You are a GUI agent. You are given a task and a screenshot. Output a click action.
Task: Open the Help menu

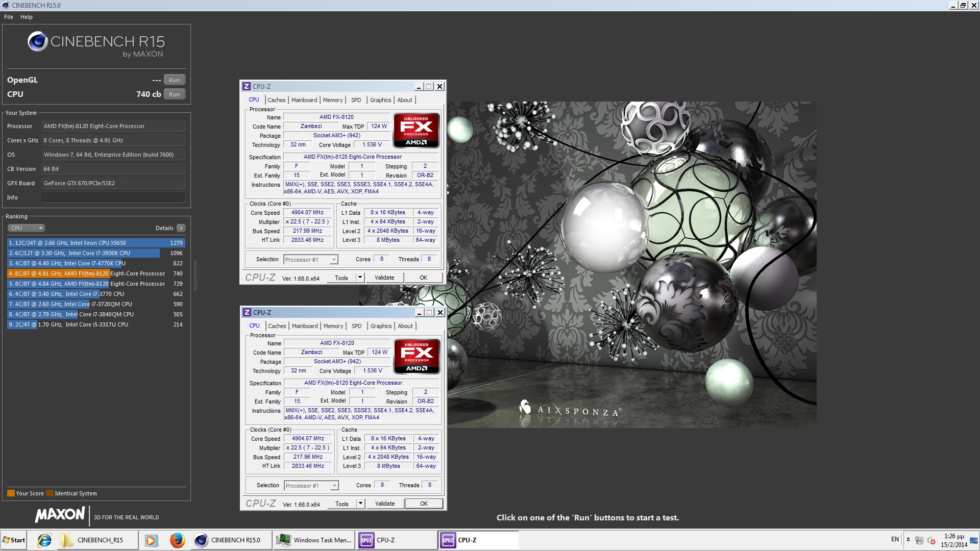(27, 17)
